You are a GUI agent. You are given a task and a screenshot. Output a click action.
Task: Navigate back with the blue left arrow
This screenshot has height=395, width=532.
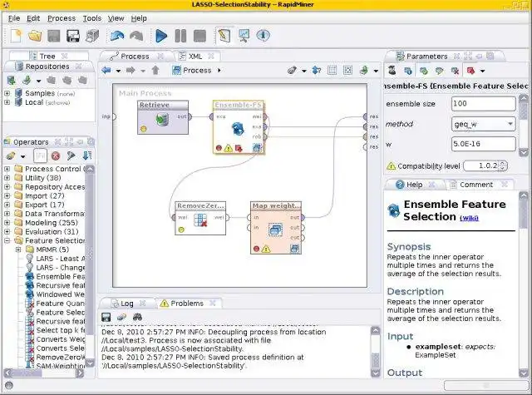[x=106, y=70]
